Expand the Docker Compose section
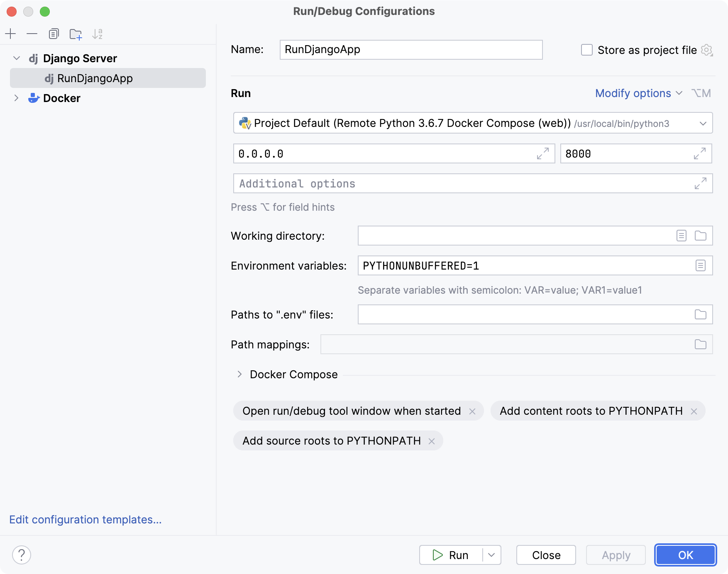 (x=239, y=374)
